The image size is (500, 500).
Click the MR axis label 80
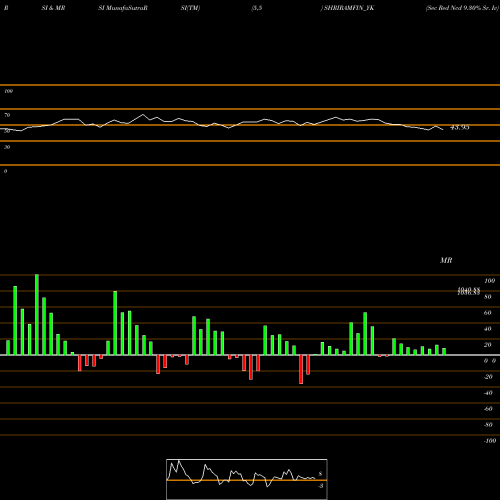488,297
